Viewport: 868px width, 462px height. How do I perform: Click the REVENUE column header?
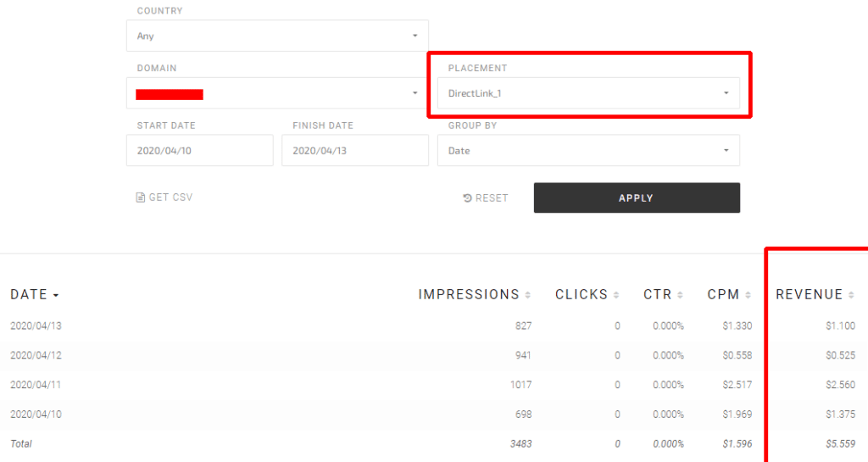(810, 294)
